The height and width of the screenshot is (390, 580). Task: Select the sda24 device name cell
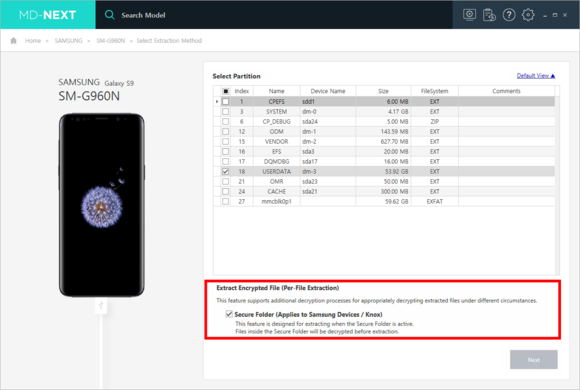click(x=328, y=121)
